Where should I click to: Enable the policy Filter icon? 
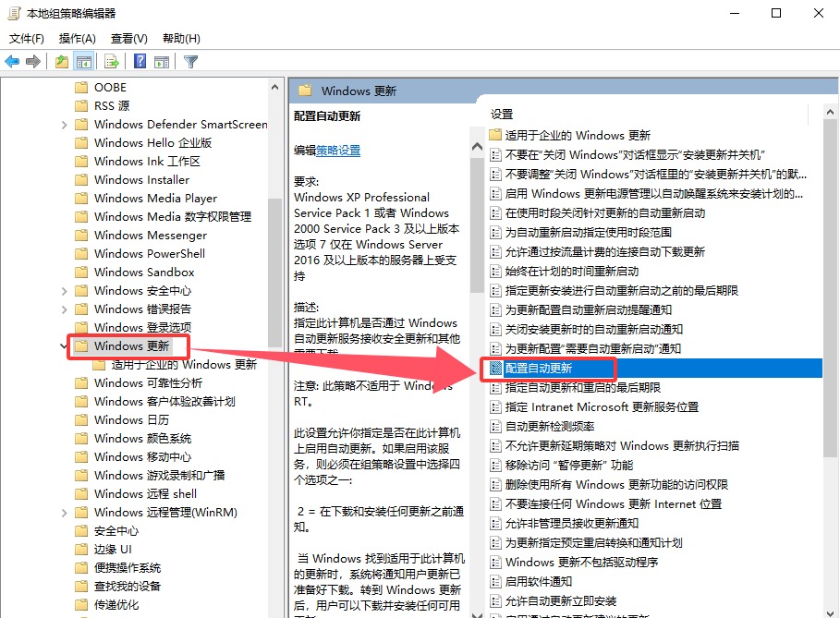tap(191, 62)
